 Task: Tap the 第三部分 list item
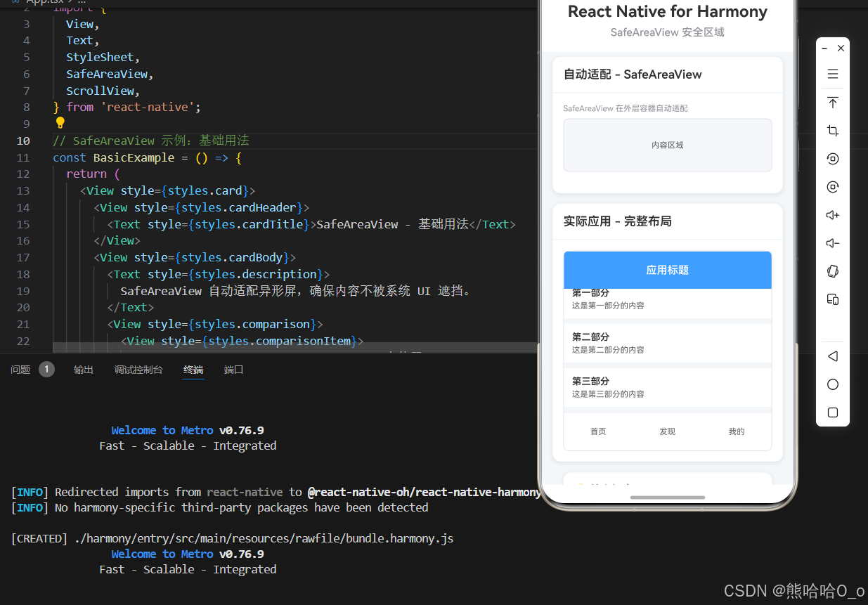point(668,387)
